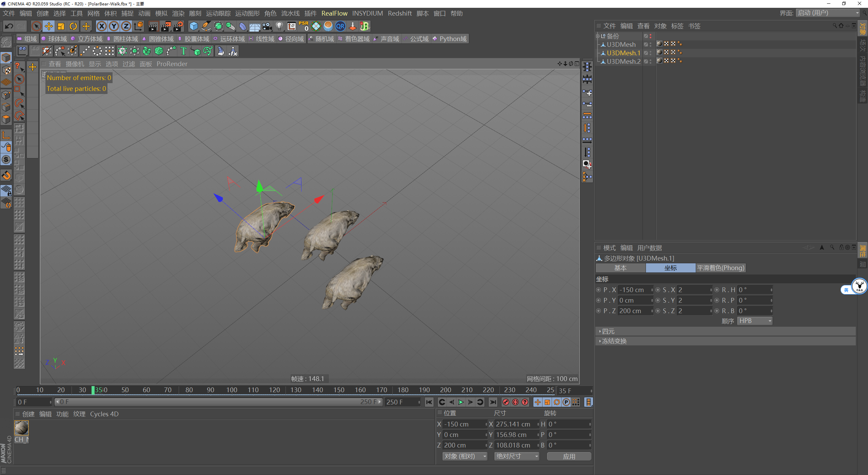The image size is (868, 475).
Task: Click frame 100 on the timeline ruler
Action: tap(232, 390)
